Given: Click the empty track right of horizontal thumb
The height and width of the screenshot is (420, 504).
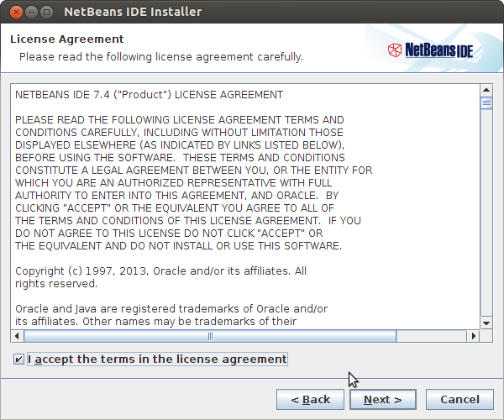Looking at the screenshot, I should point(432,336).
